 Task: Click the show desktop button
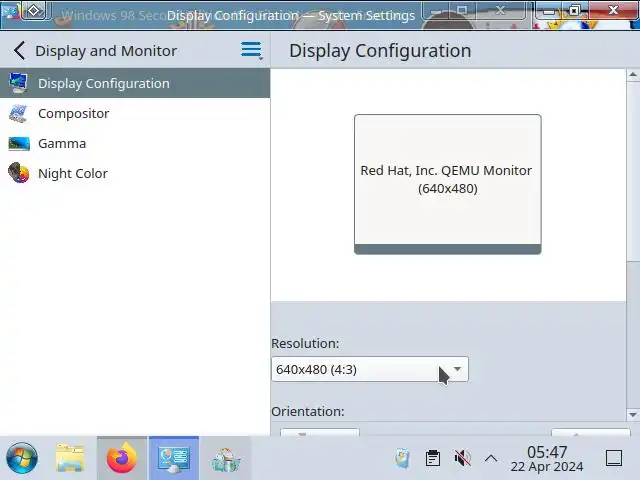coord(614,458)
